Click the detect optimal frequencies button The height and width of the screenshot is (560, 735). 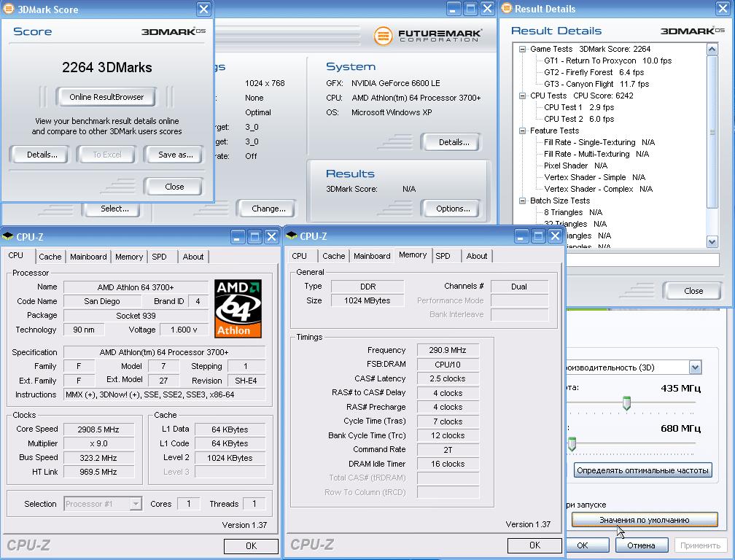[642, 470]
